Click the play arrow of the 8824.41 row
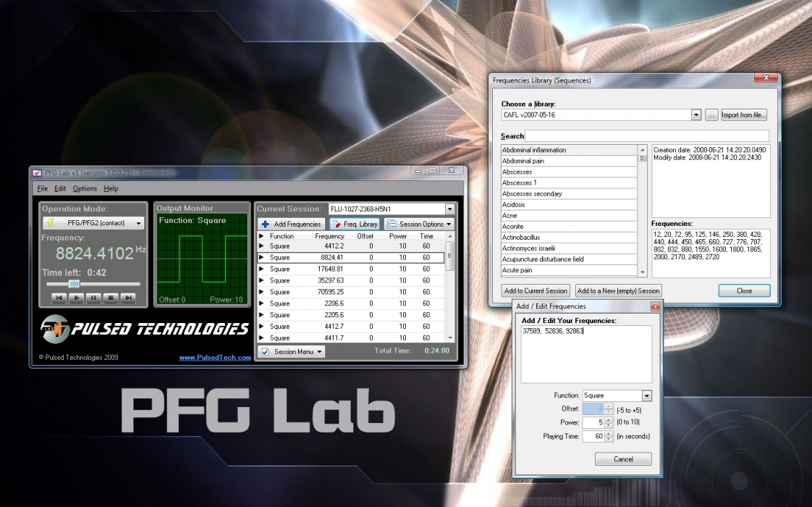The height and width of the screenshot is (507, 812). click(261, 257)
